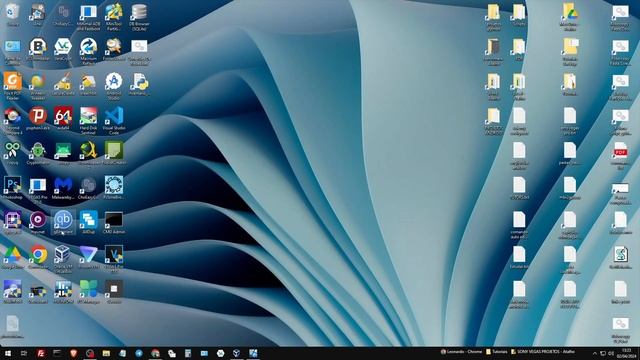Screen dimensions: 640x360
Task: Open Visual Studio Code shortcut
Action: (x=113, y=121)
